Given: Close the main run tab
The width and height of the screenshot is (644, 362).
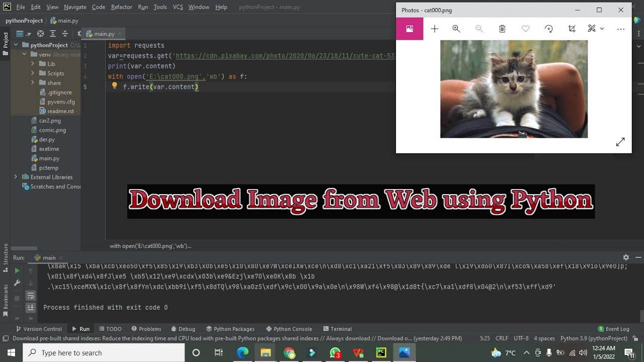Looking at the screenshot, I should (x=60, y=257).
